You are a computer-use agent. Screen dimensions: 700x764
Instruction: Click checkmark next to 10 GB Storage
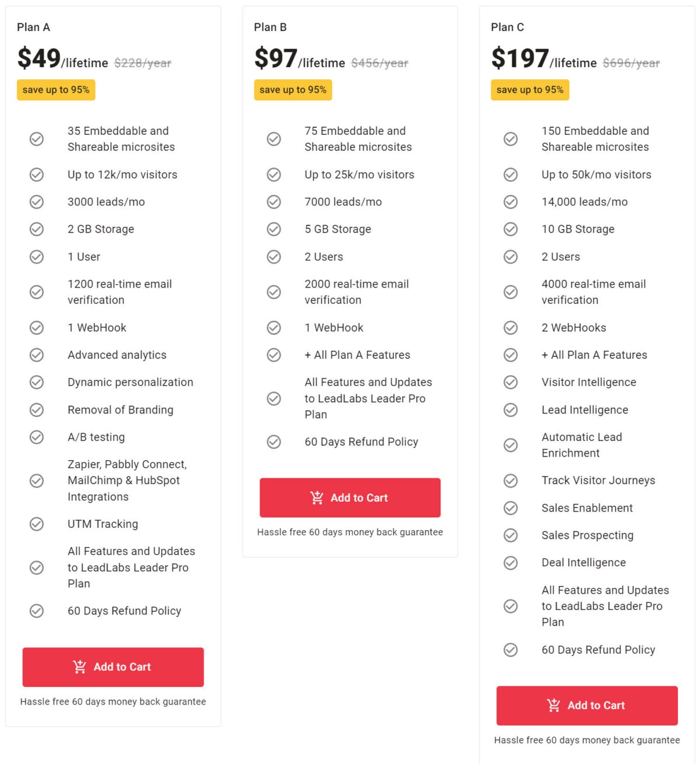pyautogui.click(x=510, y=229)
